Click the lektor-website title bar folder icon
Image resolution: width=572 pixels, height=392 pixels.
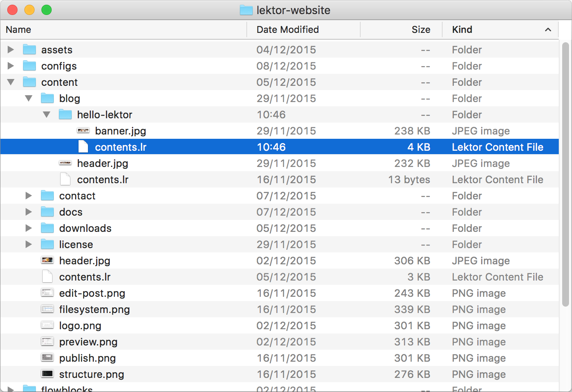246,10
